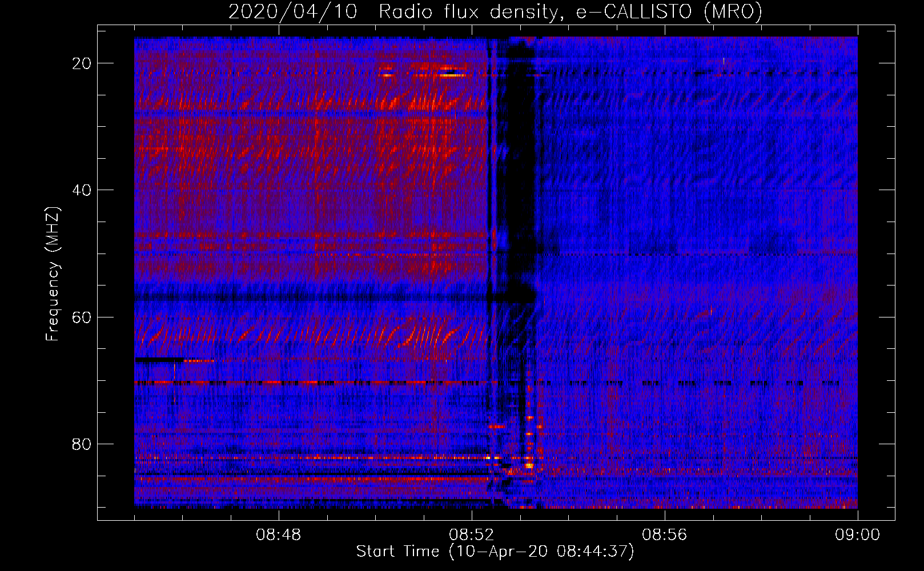
Task: Click the time tick label "09:00"
Action: [858, 535]
